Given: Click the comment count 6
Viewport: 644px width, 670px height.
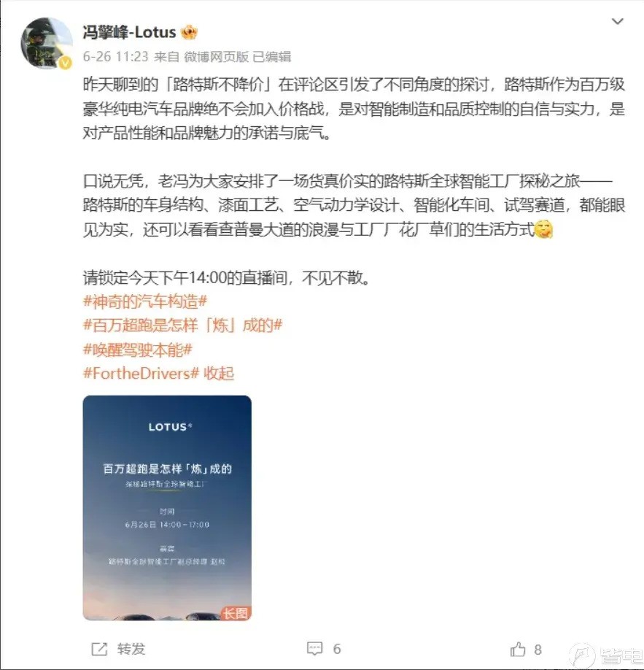Looking at the screenshot, I should click(337, 649).
